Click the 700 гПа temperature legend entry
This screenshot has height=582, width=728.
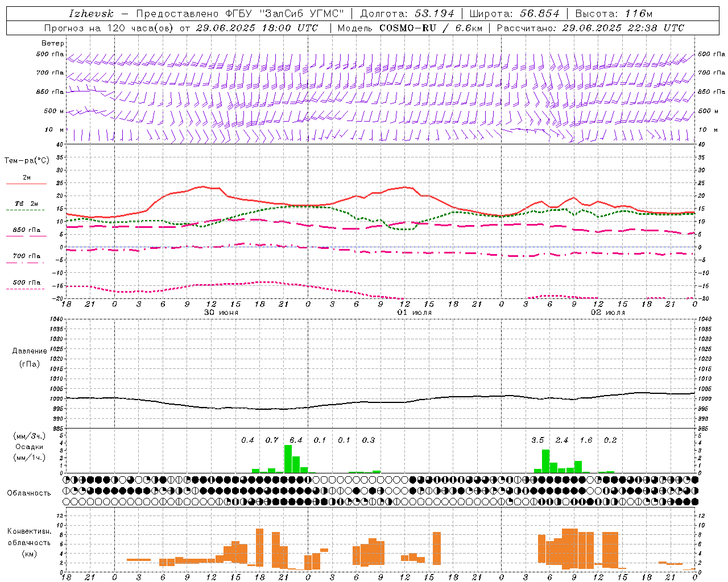[x=27, y=256]
